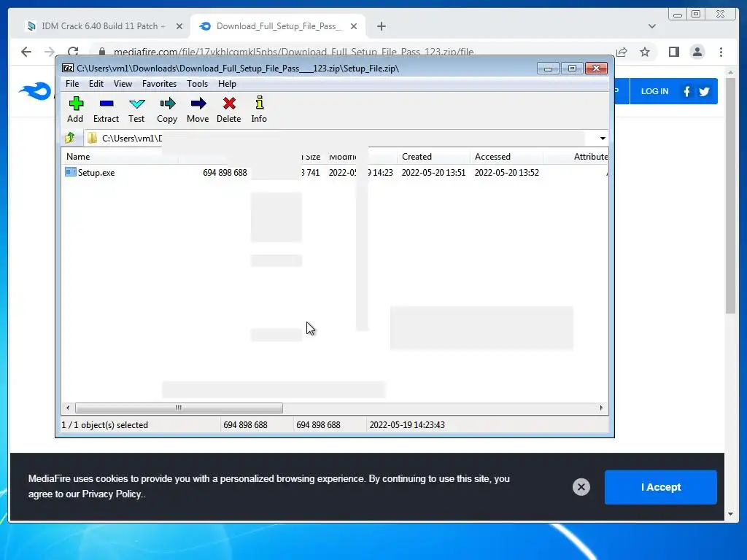Image resolution: width=747 pixels, height=560 pixels.
Task: Click the accessed date 2022-05-20 13:52
Action: click(506, 172)
